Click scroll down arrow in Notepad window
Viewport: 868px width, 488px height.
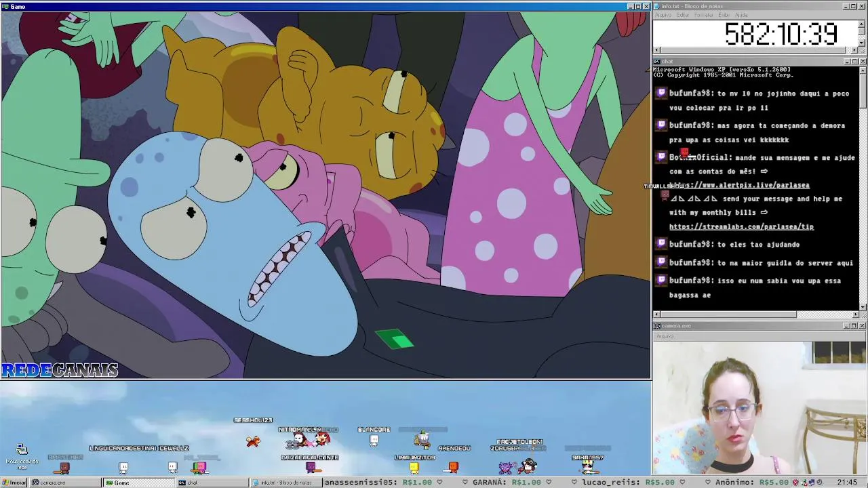tap(862, 42)
